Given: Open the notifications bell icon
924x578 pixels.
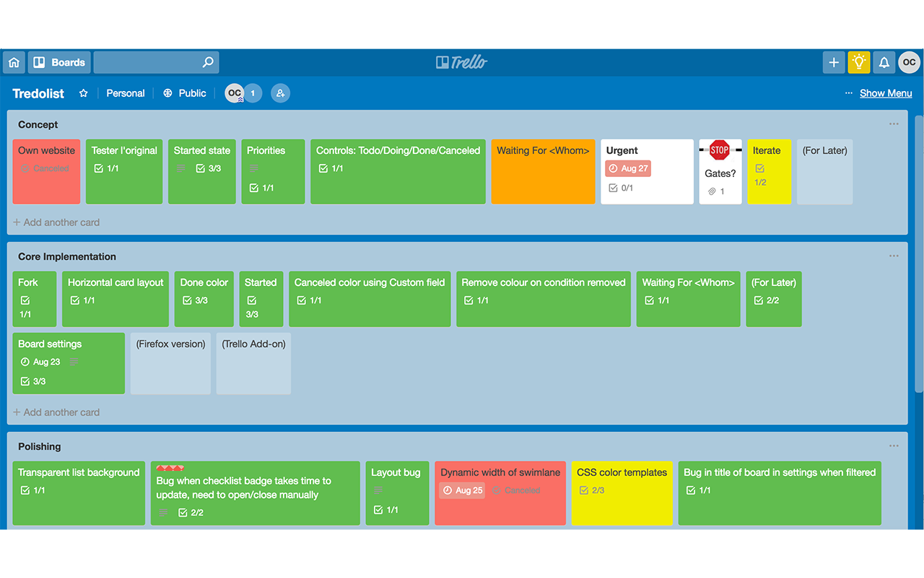Looking at the screenshot, I should (884, 62).
